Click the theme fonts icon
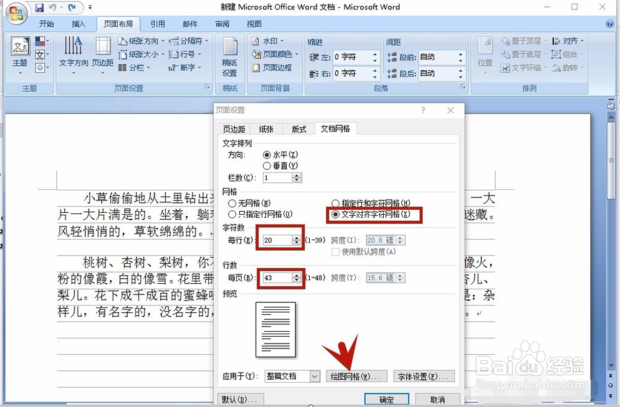The height and width of the screenshot is (407, 620). click(x=40, y=55)
